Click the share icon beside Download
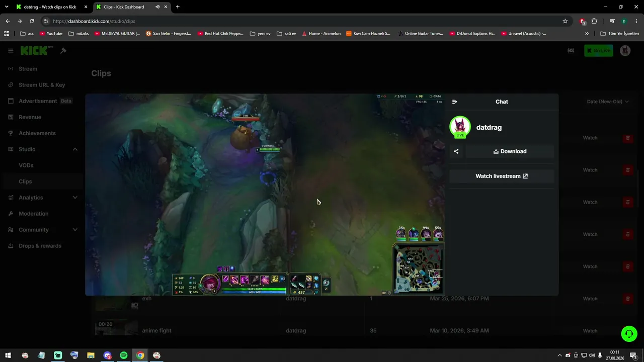 pyautogui.click(x=456, y=151)
